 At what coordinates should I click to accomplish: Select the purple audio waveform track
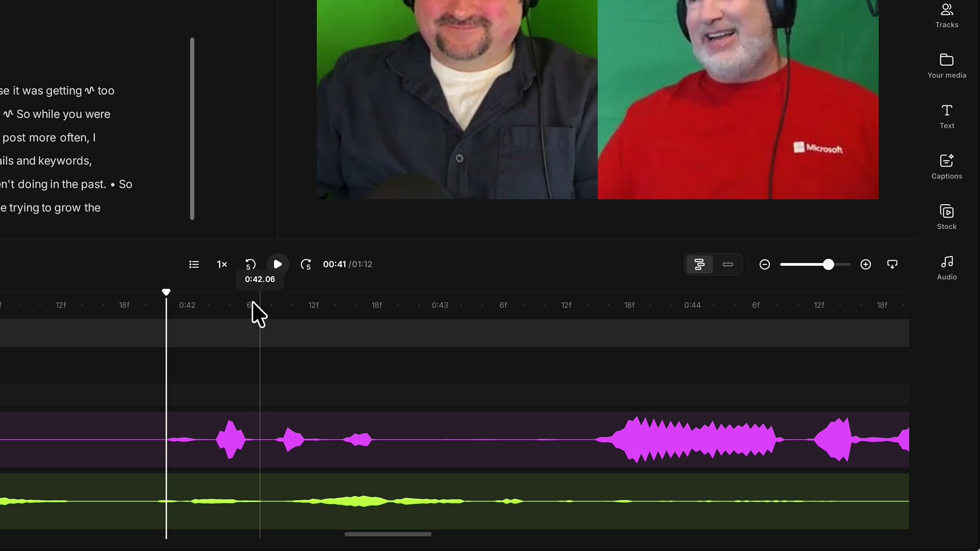(x=455, y=439)
